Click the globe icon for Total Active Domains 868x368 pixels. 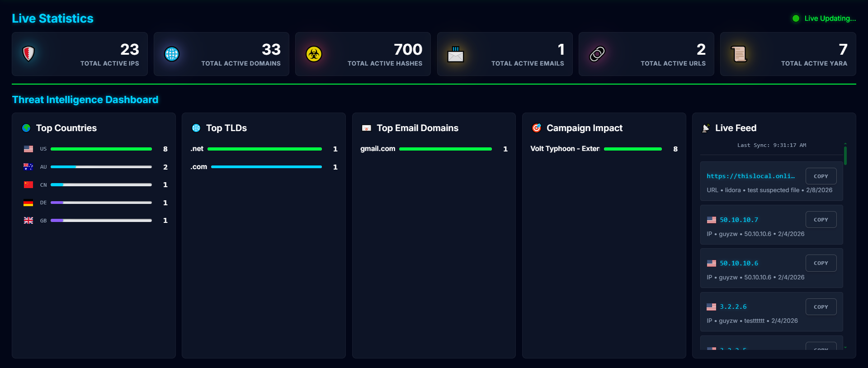172,54
